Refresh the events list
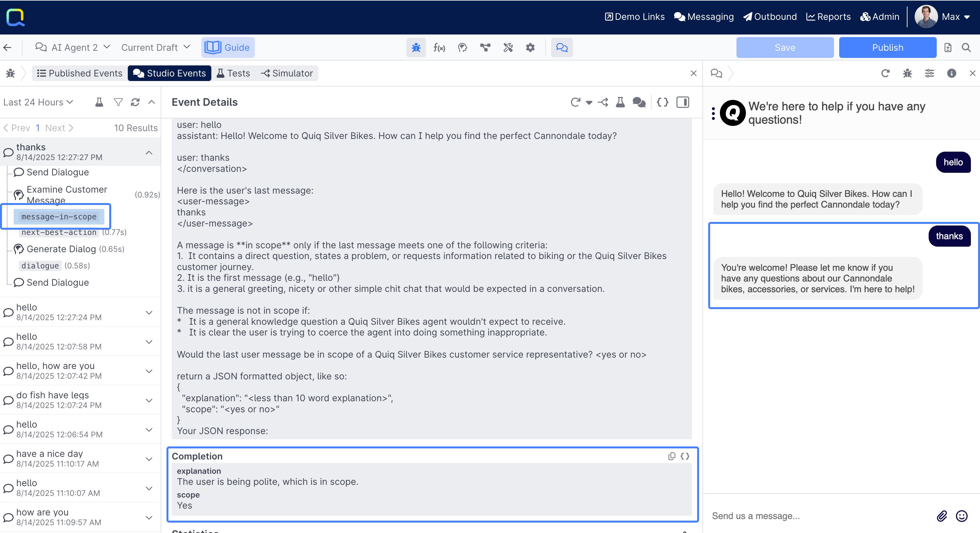Screen dimensions: 980x533 tap(135, 102)
